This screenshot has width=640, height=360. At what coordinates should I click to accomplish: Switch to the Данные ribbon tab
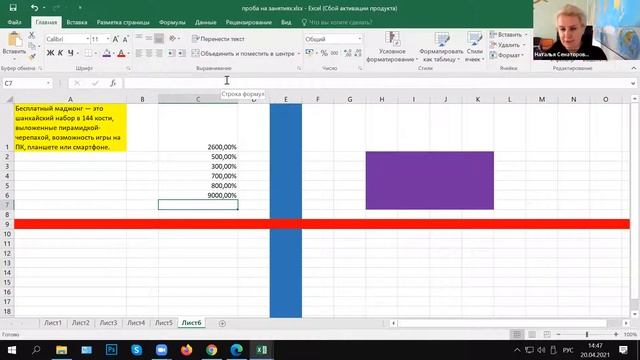[205, 22]
